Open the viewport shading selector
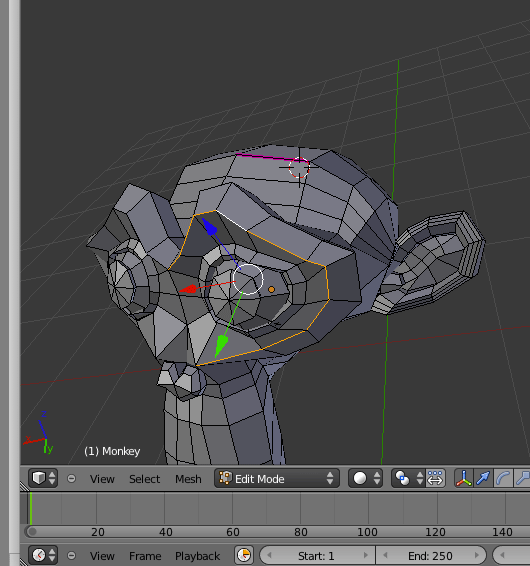Viewport: 530px width, 566px height. 365,478
